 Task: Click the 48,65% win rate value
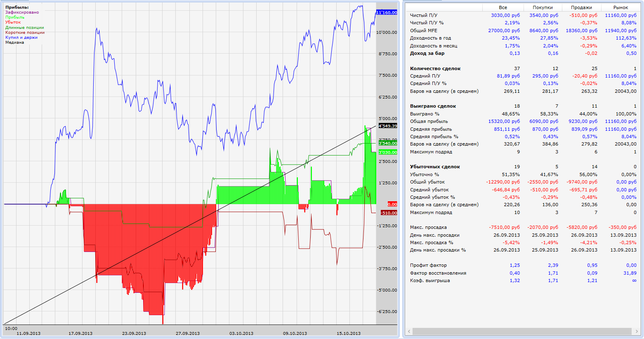pos(511,114)
